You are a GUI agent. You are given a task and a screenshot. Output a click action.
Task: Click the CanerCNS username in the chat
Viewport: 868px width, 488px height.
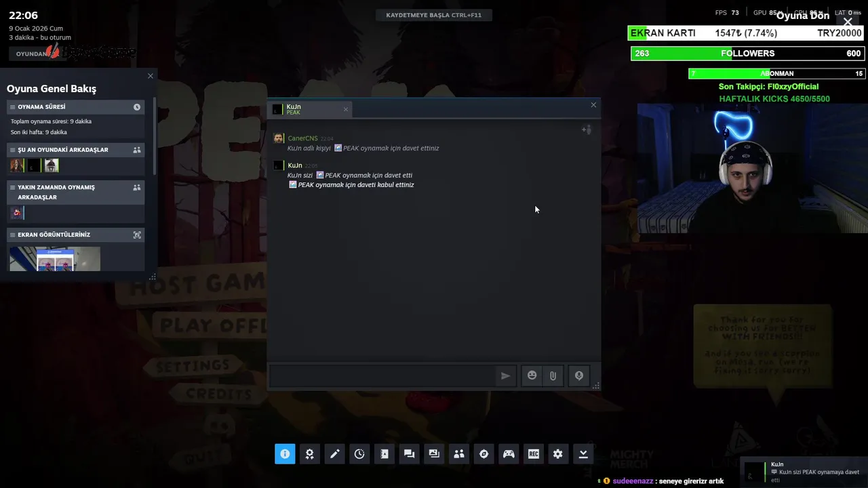[302, 138]
